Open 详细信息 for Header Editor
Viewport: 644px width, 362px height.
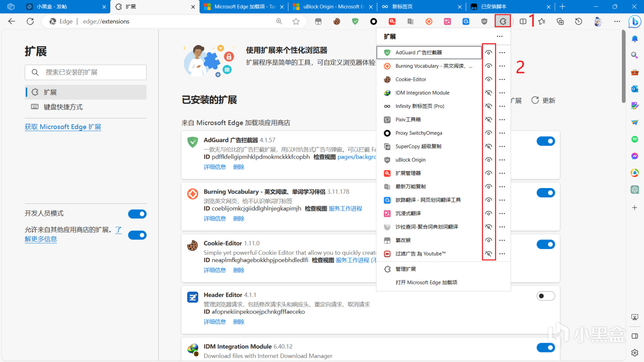(x=215, y=322)
